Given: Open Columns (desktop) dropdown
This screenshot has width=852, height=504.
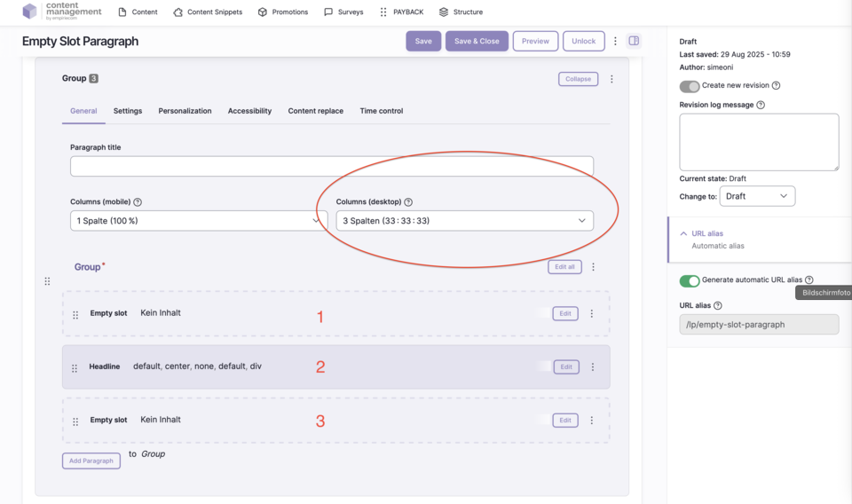Looking at the screenshot, I should tap(464, 221).
